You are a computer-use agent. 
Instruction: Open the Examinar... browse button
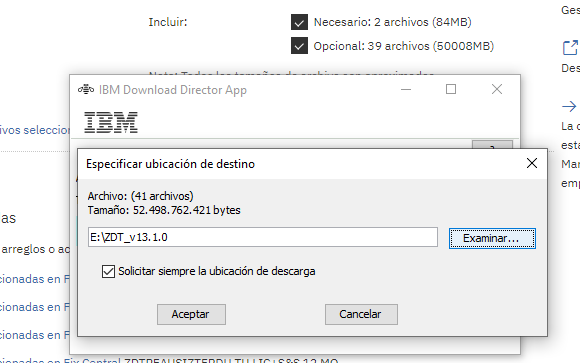tap(492, 238)
